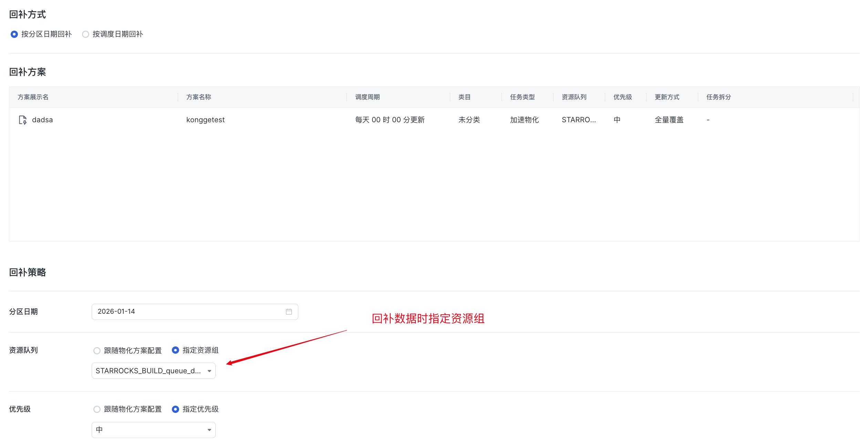Choose 指定资源组 radio option

pyautogui.click(x=175, y=350)
